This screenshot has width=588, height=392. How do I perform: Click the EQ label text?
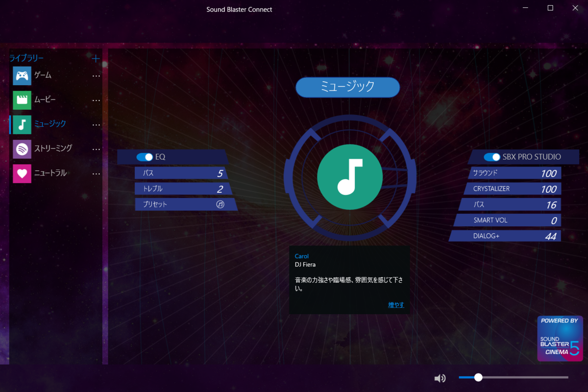click(160, 157)
